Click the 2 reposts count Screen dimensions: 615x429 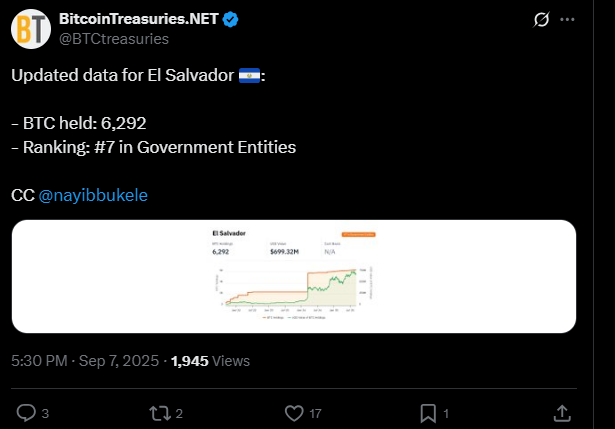click(x=178, y=412)
